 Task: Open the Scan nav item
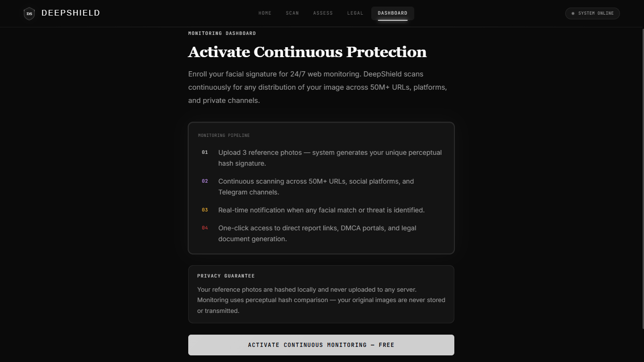(293, 13)
